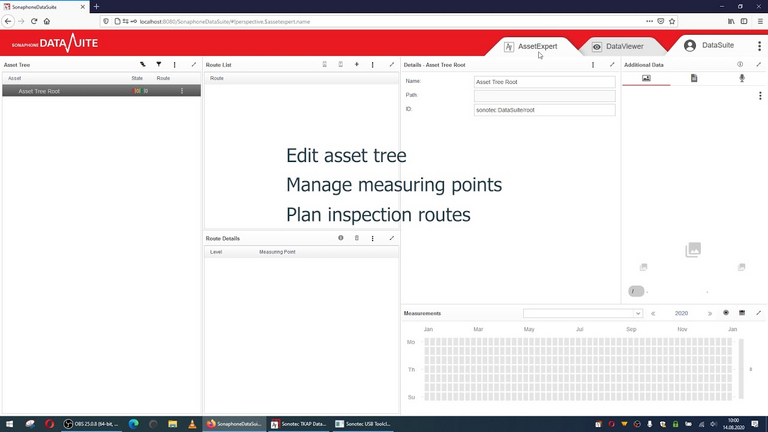Add a new route in Route List
This screenshot has width=768, height=432.
357,64
